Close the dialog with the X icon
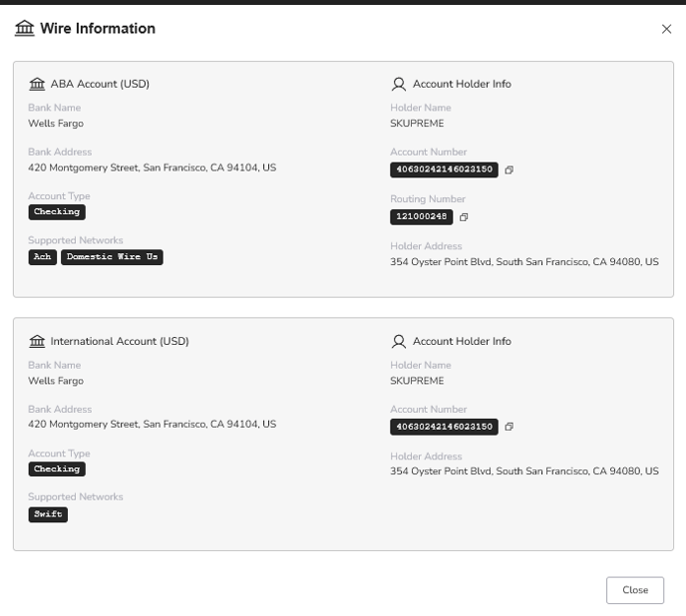686x616 pixels. pos(666,29)
